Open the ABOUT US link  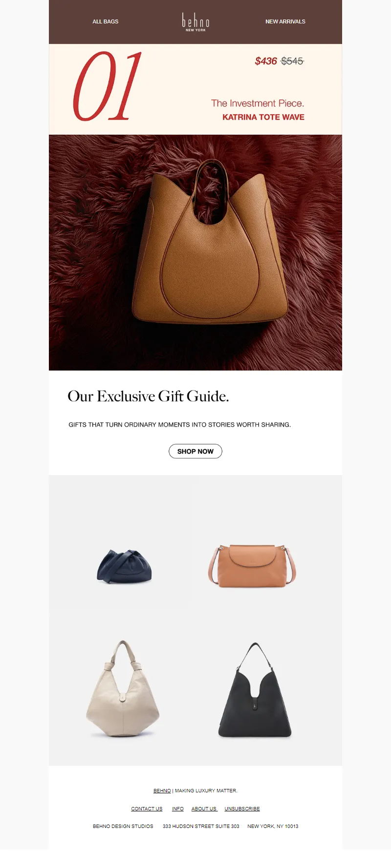tap(204, 809)
